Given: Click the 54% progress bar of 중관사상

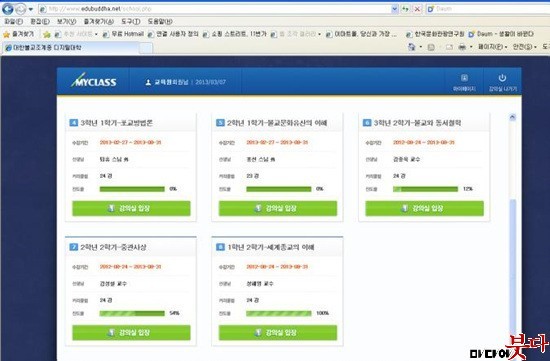Looking at the screenshot, I should (x=132, y=313).
